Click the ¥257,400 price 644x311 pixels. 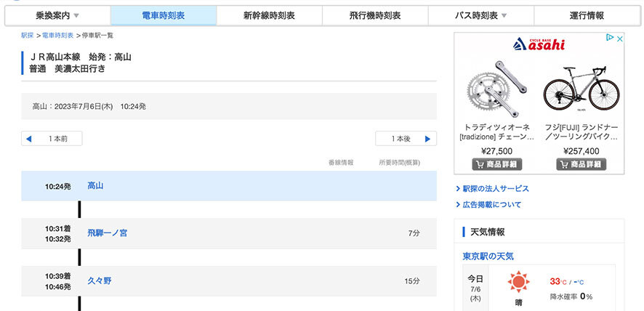581,150
